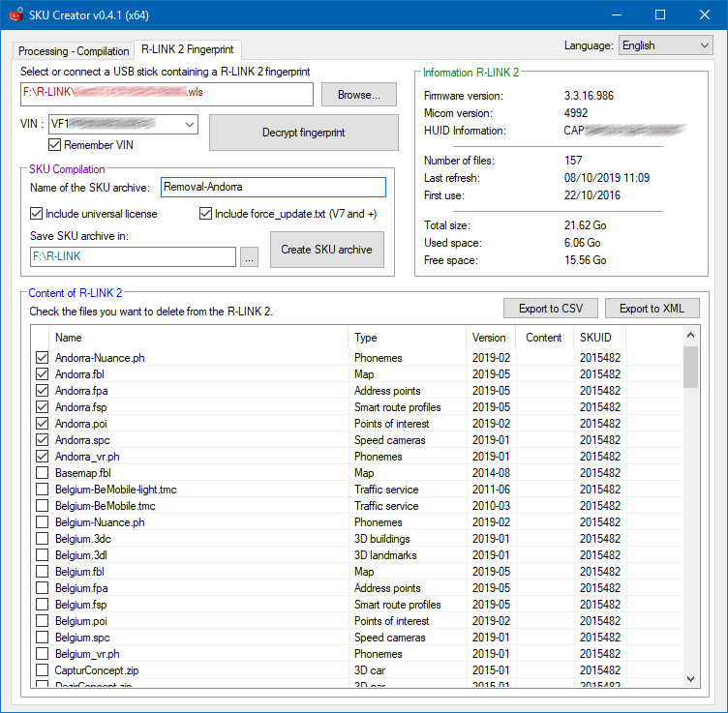The width and height of the screenshot is (728, 713).
Task: Click the Total size value 21.62 Go
Action: [x=585, y=225]
